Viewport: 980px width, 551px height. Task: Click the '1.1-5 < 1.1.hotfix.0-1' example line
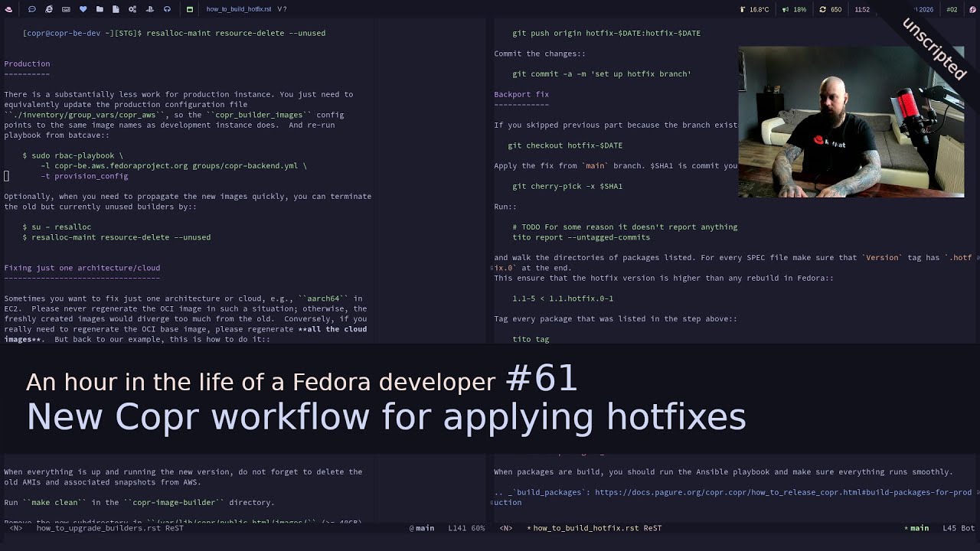563,298
